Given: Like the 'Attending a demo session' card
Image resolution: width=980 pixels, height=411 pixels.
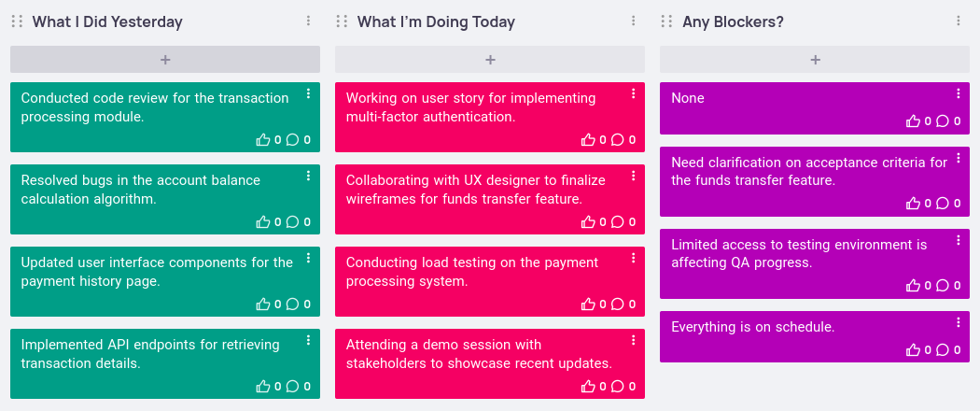Looking at the screenshot, I should (x=588, y=387).
